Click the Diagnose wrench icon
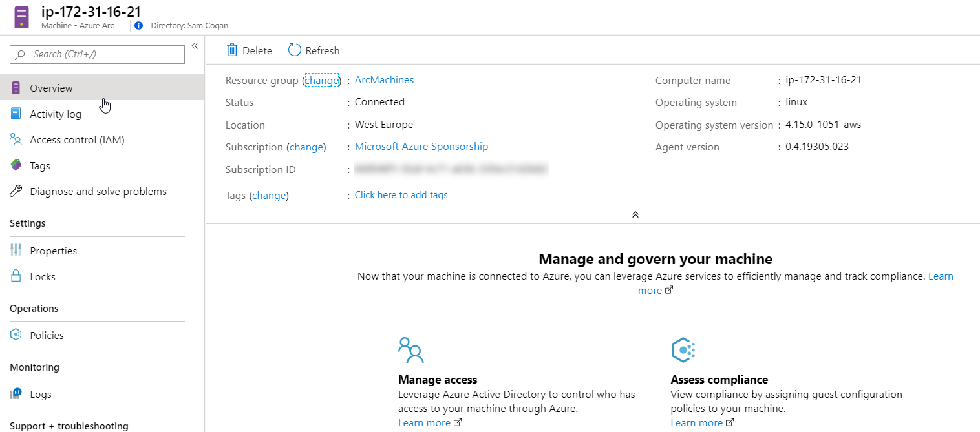Image resolution: width=980 pixels, height=432 pixels. tap(16, 191)
